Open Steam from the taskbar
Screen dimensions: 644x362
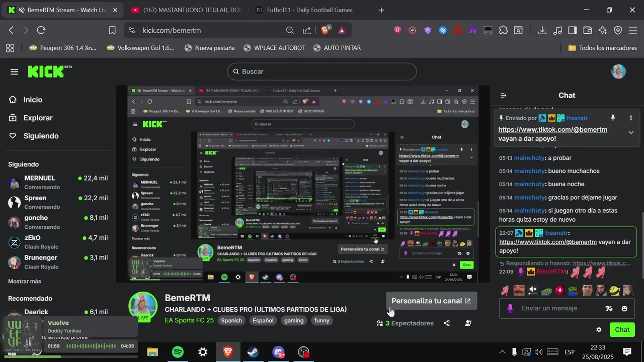point(253,352)
